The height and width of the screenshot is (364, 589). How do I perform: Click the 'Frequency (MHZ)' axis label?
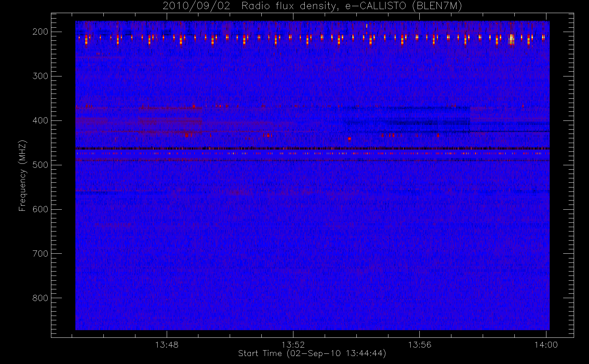click(23, 175)
